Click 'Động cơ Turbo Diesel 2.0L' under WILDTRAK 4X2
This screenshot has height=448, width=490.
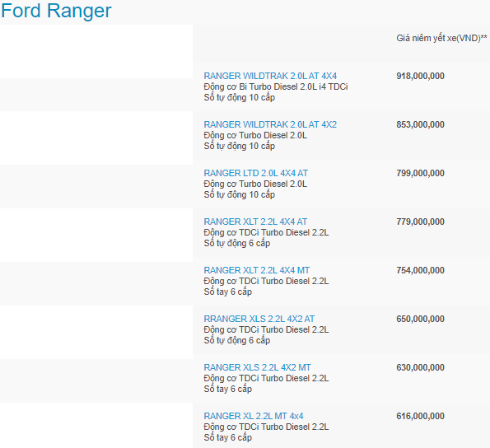tap(255, 136)
